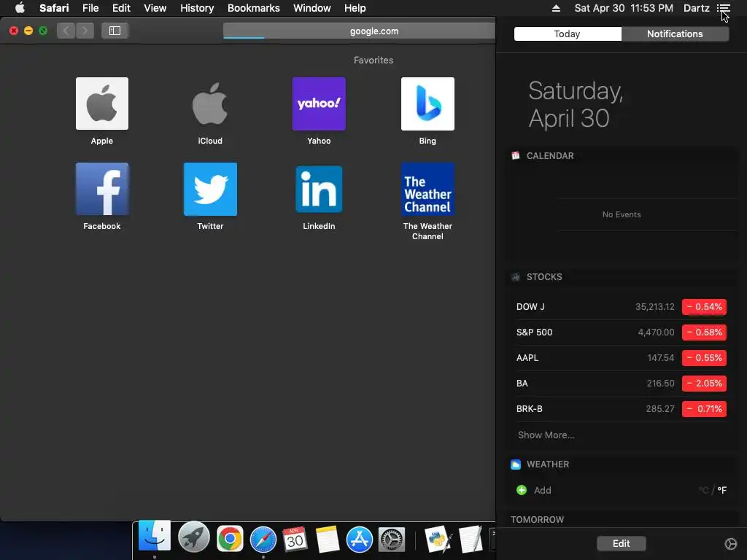The width and height of the screenshot is (747, 560).
Task: Click the Calendar widget header icon
Action: (x=516, y=156)
